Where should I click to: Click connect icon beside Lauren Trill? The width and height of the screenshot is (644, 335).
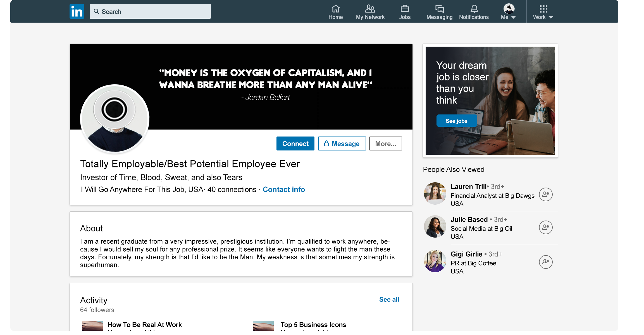545,194
